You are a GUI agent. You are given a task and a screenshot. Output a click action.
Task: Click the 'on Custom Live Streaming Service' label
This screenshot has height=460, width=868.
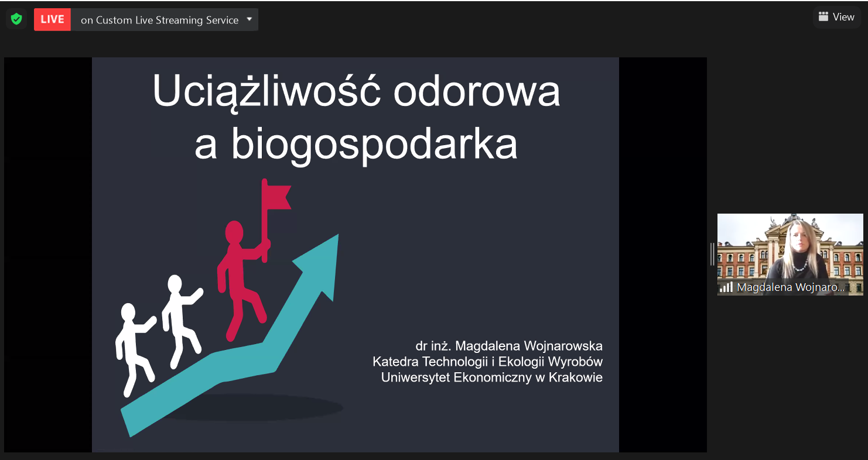tap(159, 20)
